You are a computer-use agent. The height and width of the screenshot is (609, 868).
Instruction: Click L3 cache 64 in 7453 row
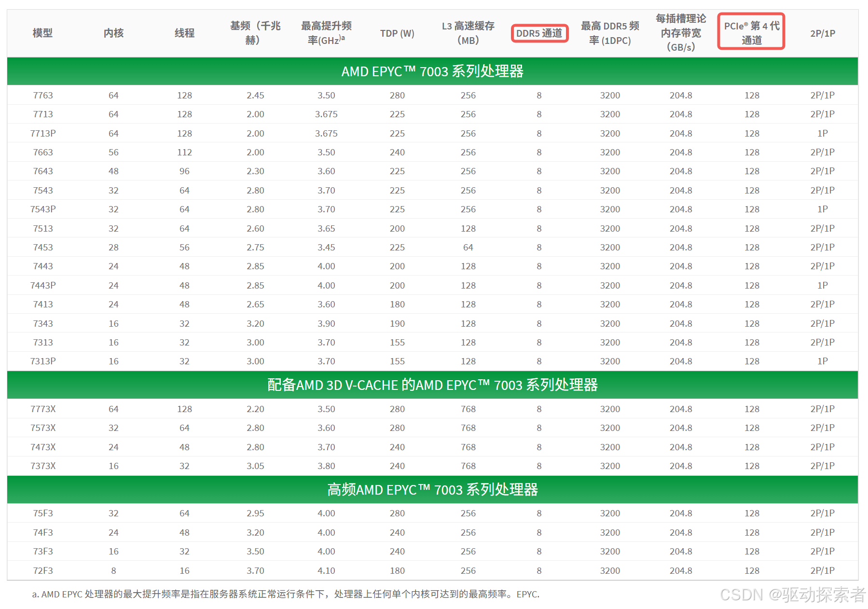coord(468,248)
